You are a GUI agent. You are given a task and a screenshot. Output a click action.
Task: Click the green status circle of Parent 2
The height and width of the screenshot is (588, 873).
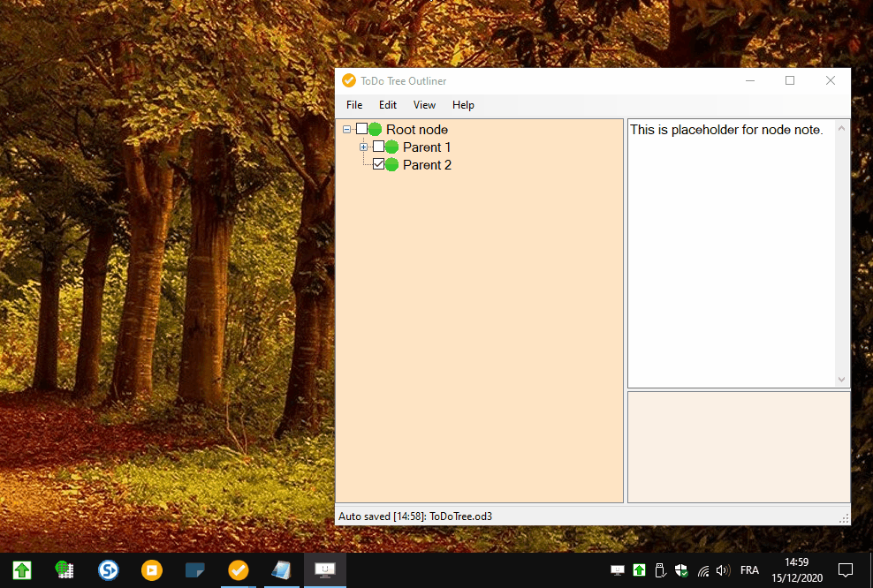click(x=392, y=165)
